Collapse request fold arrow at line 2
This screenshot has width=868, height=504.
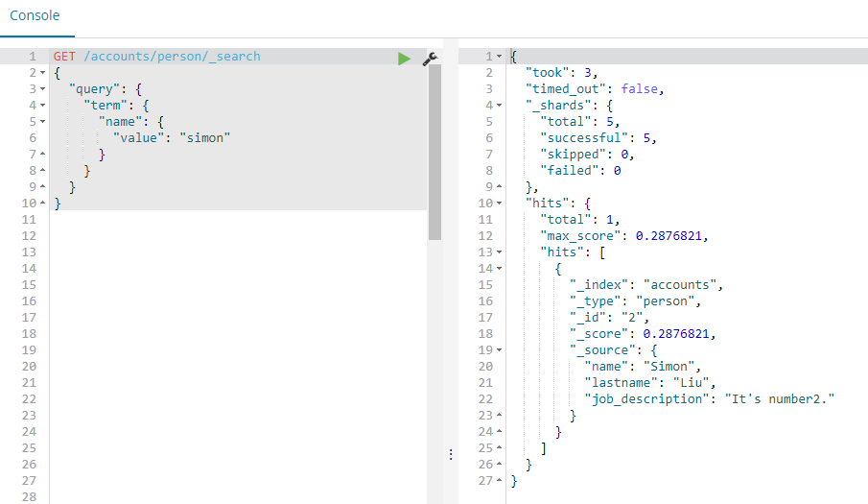42,73
